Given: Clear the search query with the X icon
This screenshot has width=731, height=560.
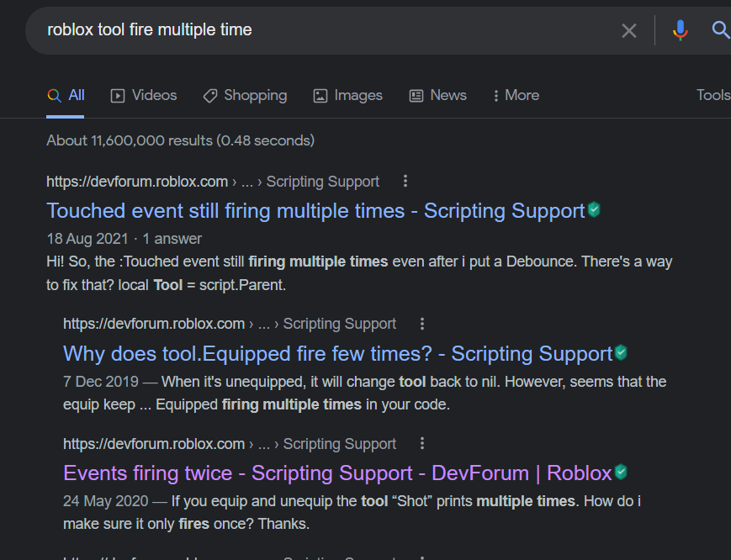Looking at the screenshot, I should pyautogui.click(x=628, y=30).
